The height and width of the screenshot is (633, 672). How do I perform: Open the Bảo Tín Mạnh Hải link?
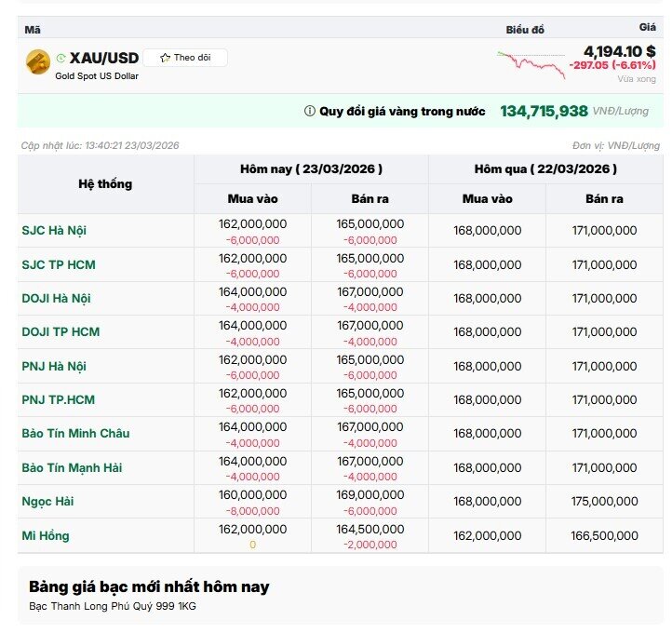click(x=72, y=467)
